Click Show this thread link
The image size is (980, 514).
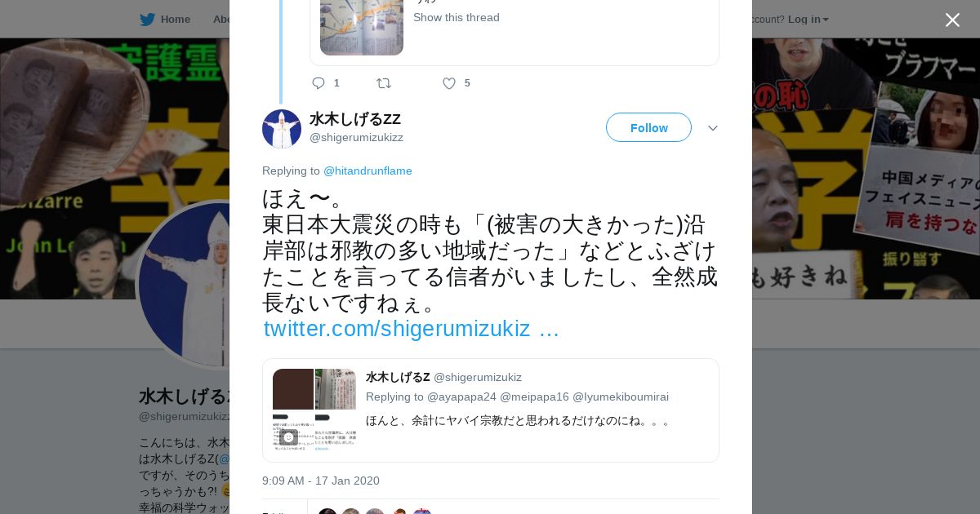pos(457,17)
